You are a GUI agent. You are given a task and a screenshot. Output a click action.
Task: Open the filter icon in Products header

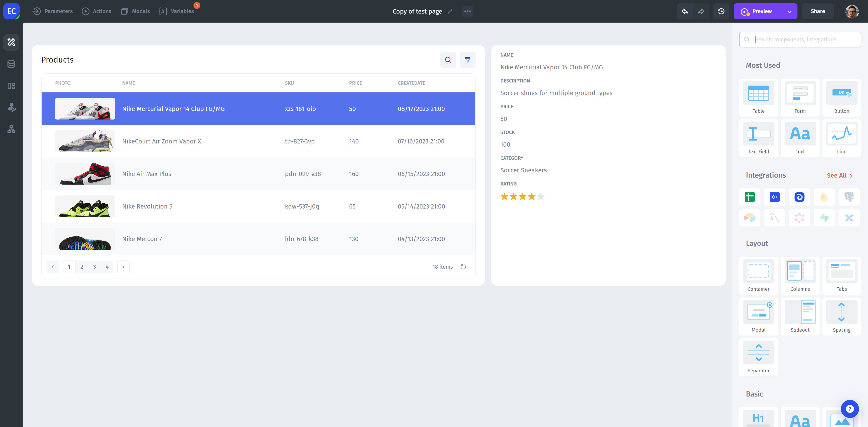pyautogui.click(x=467, y=60)
